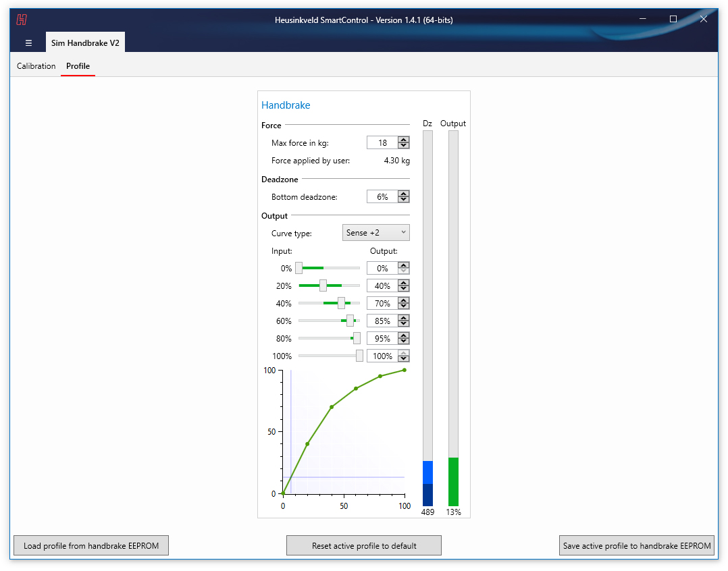Minimize the SmartControl window

(x=643, y=19)
